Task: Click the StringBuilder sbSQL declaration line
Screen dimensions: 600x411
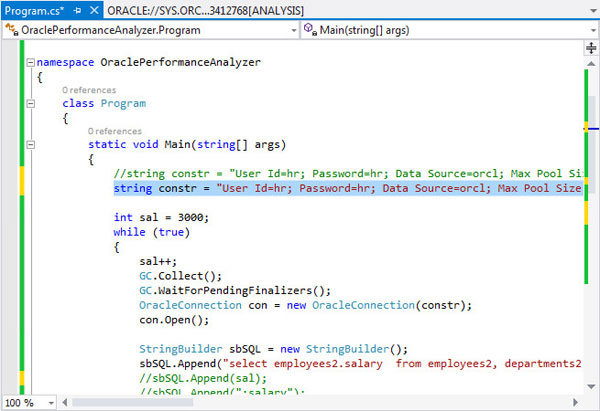Action: tap(273, 349)
